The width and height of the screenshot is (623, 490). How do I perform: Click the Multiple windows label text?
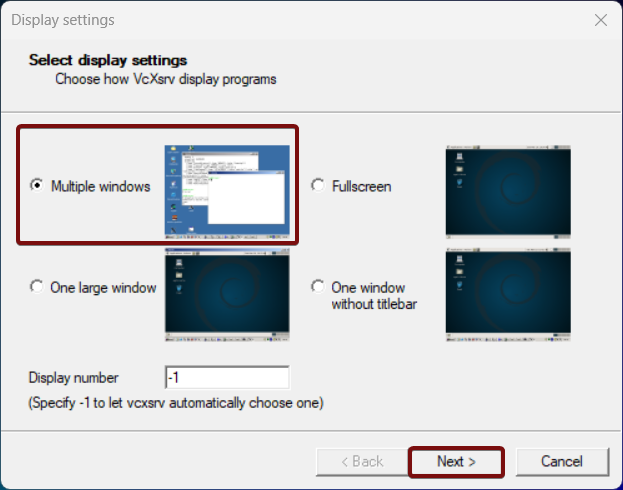click(101, 186)
